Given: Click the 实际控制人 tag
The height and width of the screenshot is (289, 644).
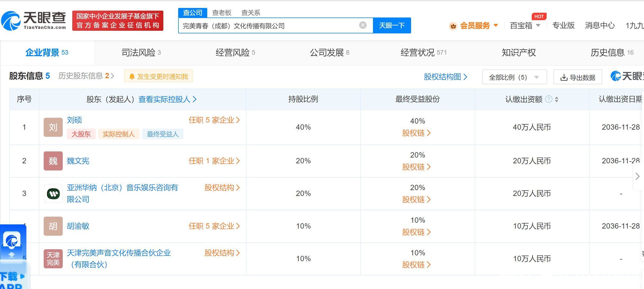Looking at the screenshot, I should pos(119,134).
